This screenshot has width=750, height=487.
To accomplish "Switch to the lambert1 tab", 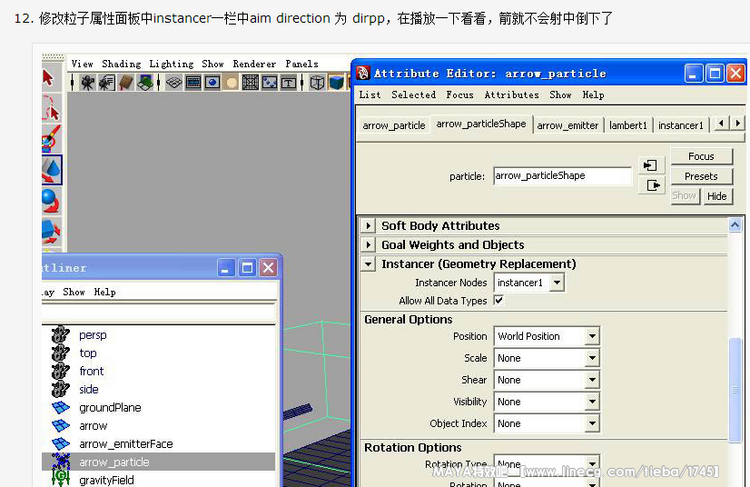I will (x=628, y=125).
